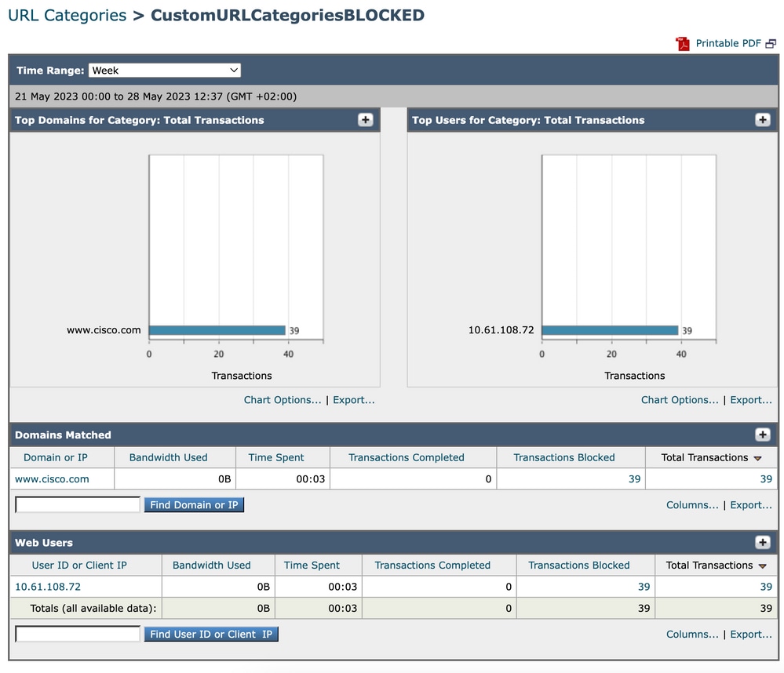Sort Domains Matched by Bandwidth Used
The image size is (784, 673).
coord(168,457)
